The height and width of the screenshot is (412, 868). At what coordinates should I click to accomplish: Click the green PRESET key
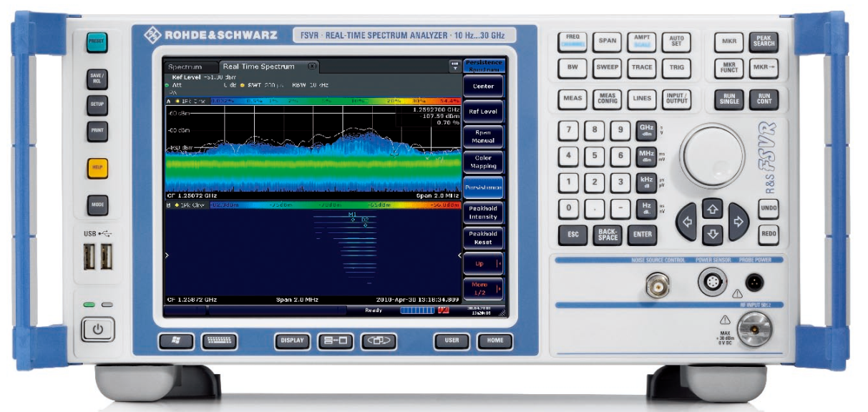pyautogui.click(x=97, y=42)
